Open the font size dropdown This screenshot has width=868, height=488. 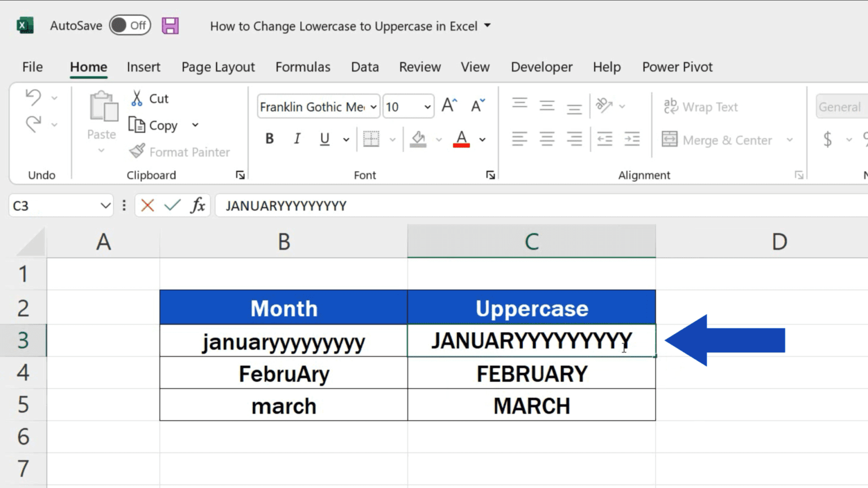426,106
